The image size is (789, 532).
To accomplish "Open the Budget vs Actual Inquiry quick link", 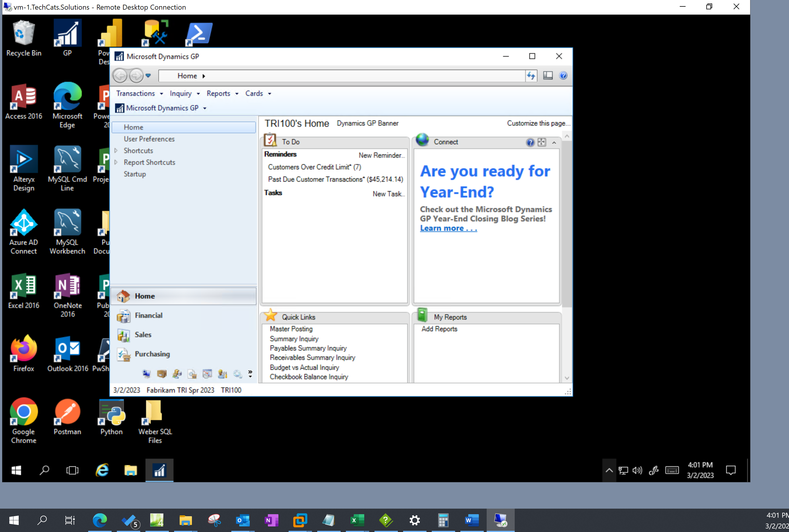I will pos(304,368).
